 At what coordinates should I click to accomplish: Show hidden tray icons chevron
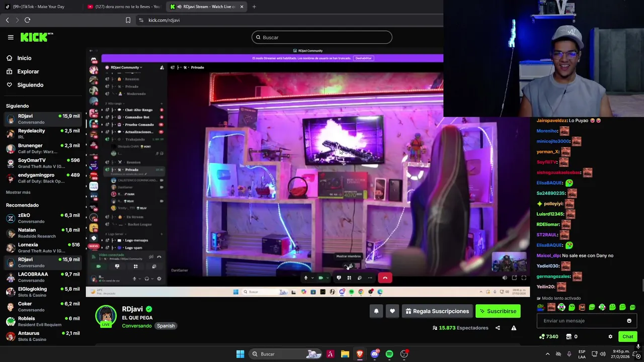pyautogui.click(x=547, y=354)
